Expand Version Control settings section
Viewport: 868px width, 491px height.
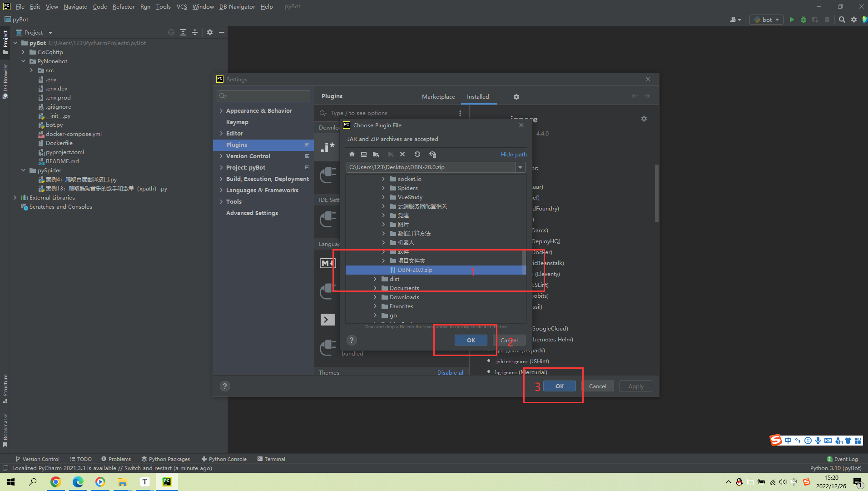pyautogui.click(x=221, y=156)
